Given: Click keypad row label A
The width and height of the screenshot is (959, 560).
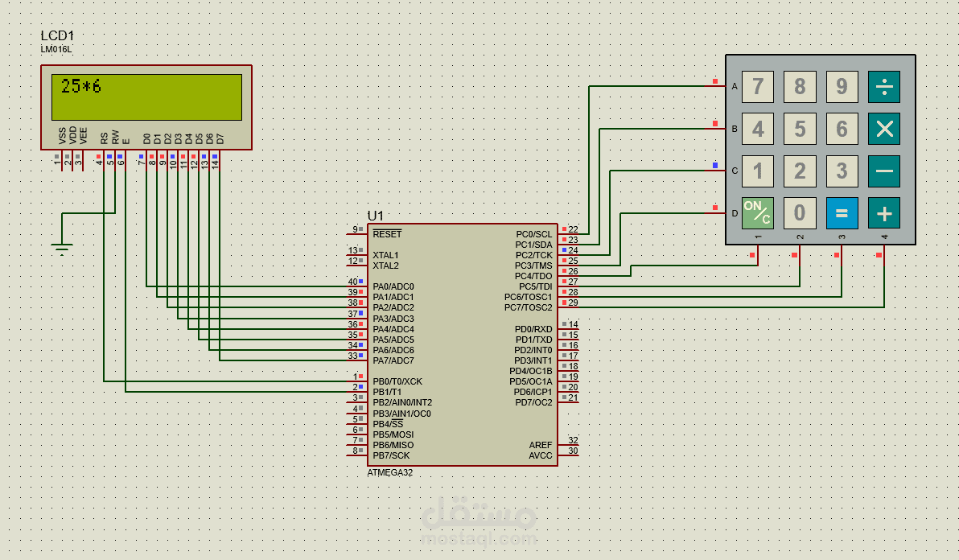Looking at the screenshot, I should 735,86.
